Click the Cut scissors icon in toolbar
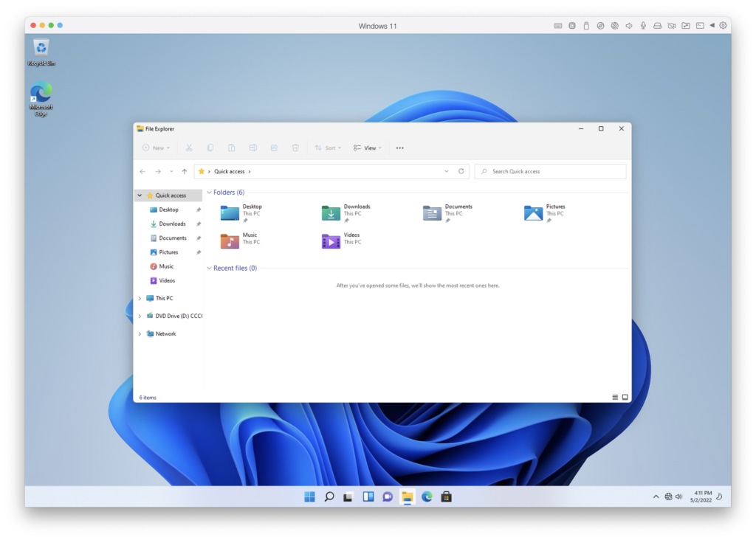Image resolution: width=756 pixels, height=540 pixels. click(x=189, y=148)
